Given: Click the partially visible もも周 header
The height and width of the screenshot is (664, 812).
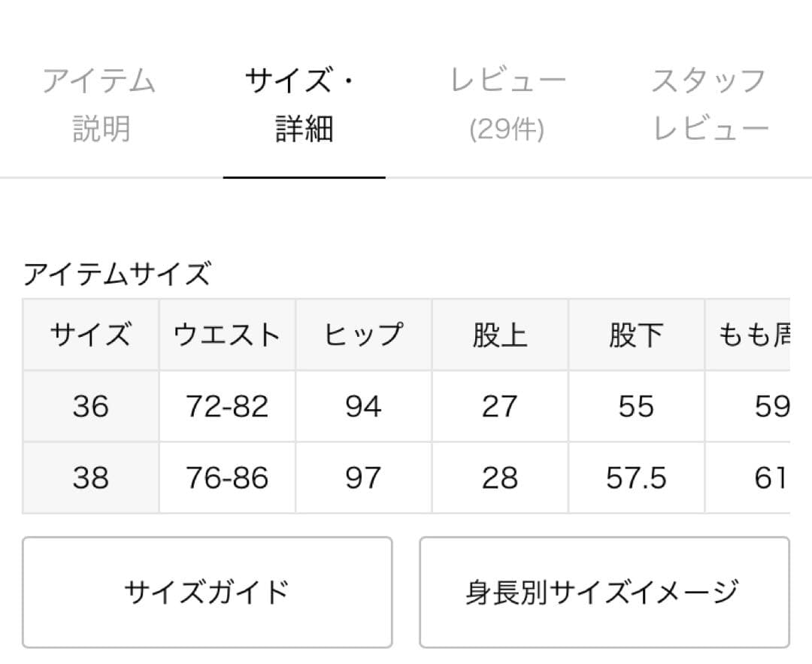Looking at the screenshot, I should pyautogui.click(x=752, y=335).
